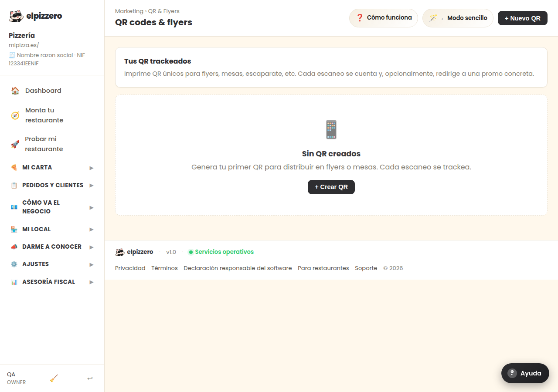The image size is (558, 392).
Task: Click the pizza slice icon beside MI CARTA
Action: [x=14, y=167]
